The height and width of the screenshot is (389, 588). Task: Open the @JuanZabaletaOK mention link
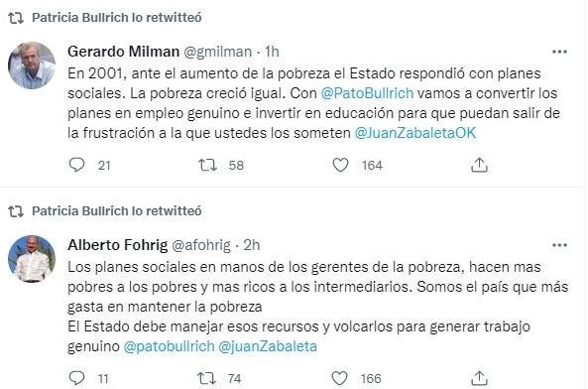pyautogui.click(x=415, y=133)
